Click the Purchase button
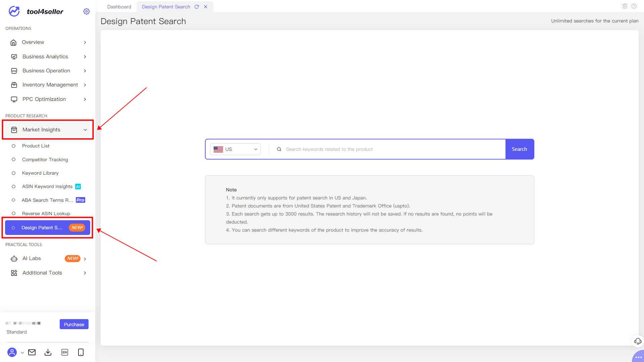This screenshot has height=362, width=644. point(74,324)
